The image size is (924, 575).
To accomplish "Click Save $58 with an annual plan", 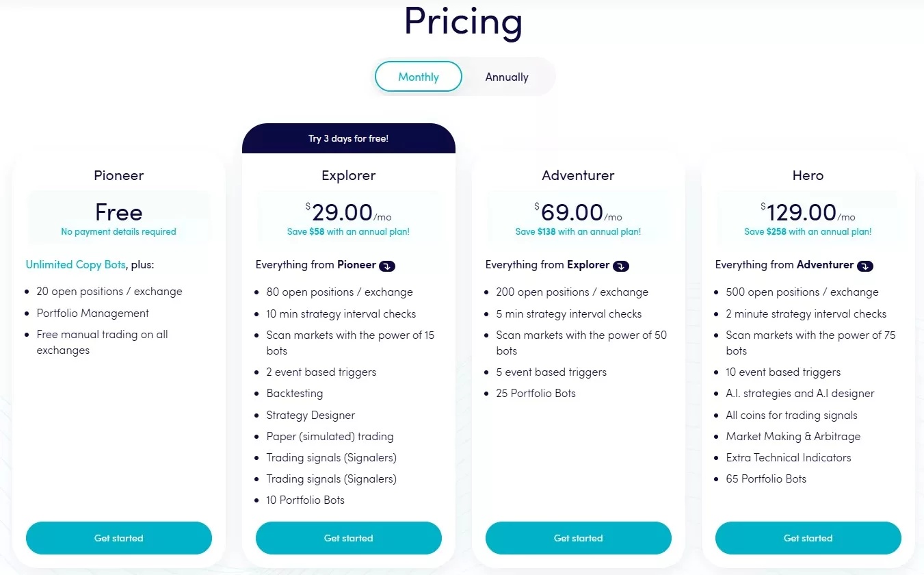I will point(349,232).
